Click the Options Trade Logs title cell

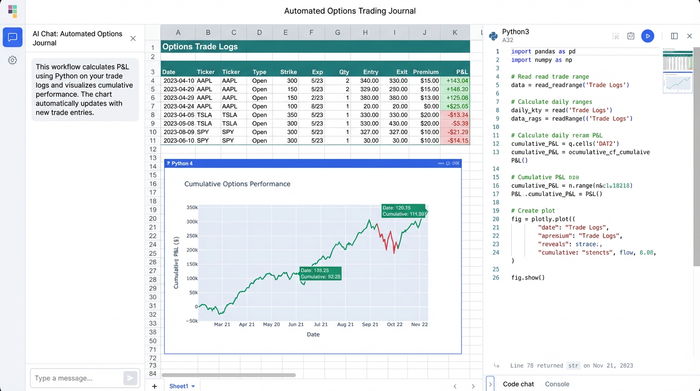[315, 46]
